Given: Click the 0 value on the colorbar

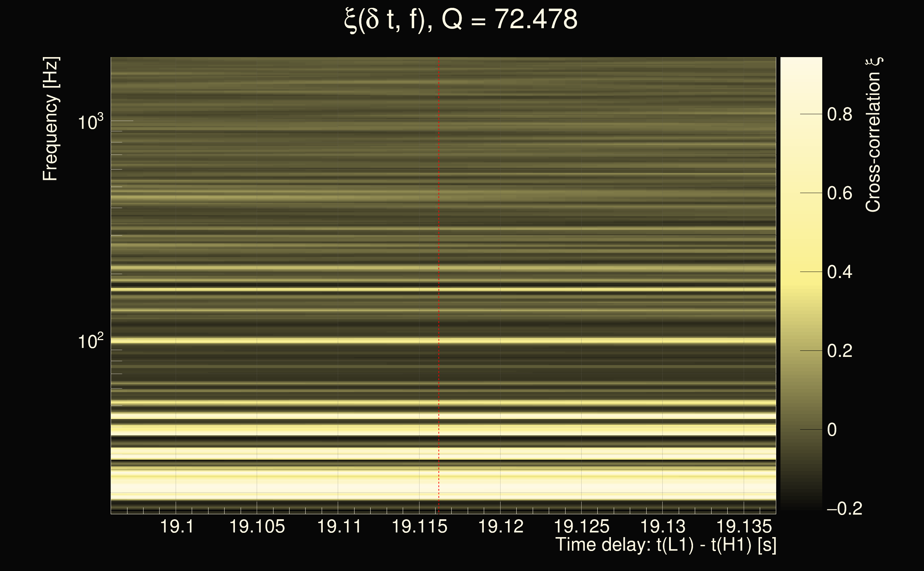Looking at the screenshot, I should point(832,430).
